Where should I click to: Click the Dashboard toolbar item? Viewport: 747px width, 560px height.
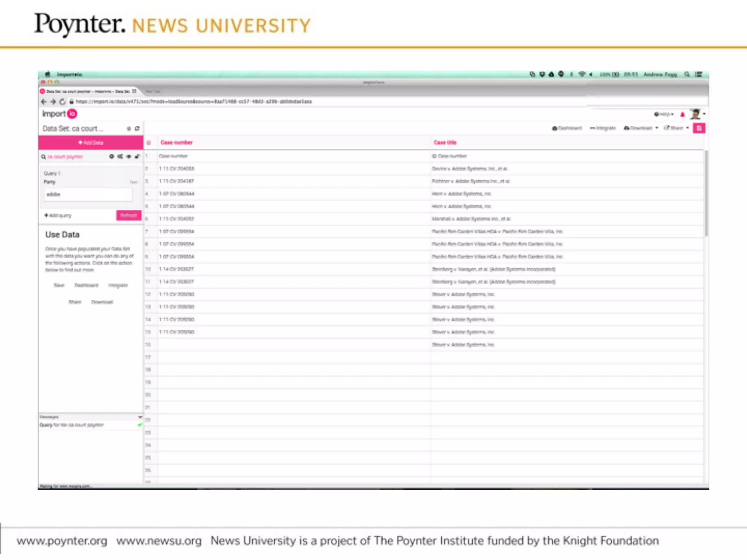tap(567, 128)
